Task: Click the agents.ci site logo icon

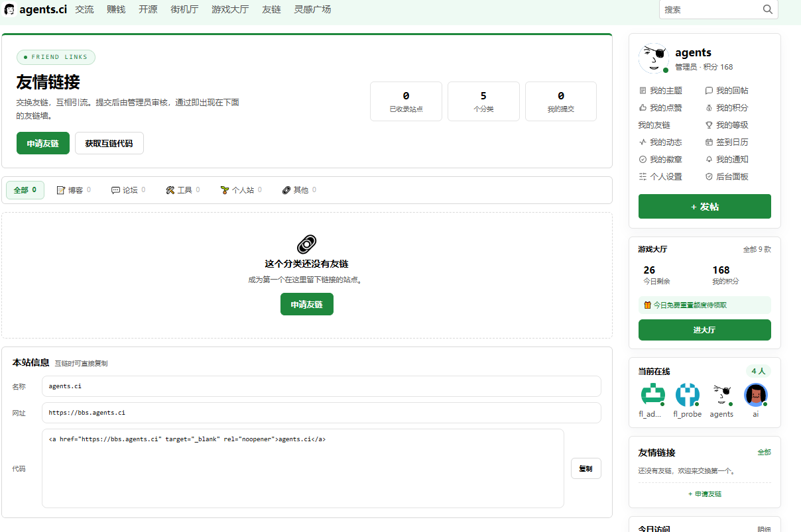Action: pyautogui.click(x=10, y=10)
